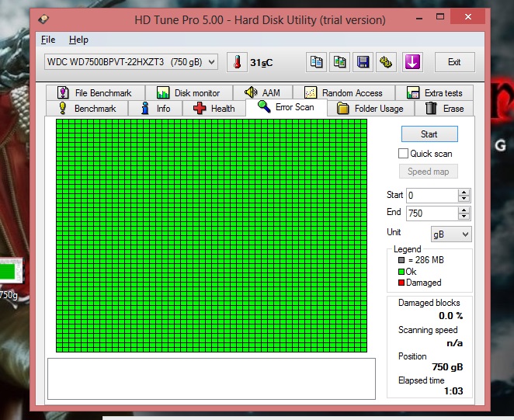
Task: Click the save floppy disk icon
Action: (363, 62)
